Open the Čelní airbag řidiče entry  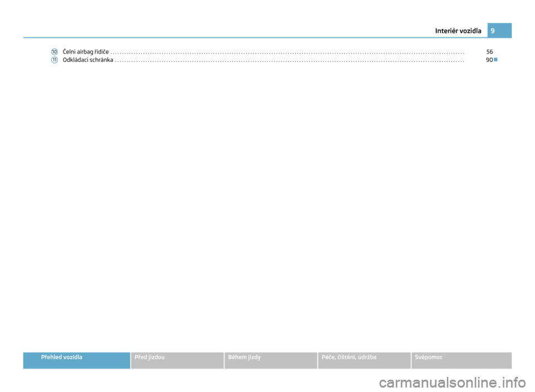tap(86, 52)
